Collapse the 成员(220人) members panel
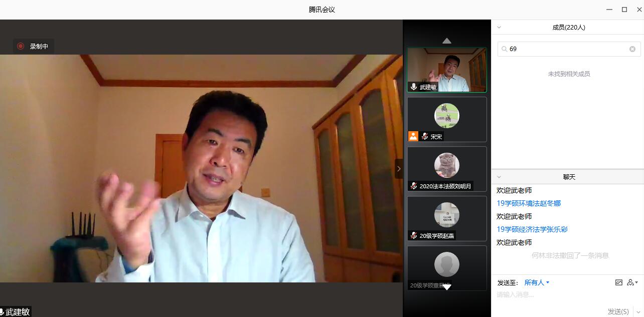The image size is (644, 317). coord(499,28)
